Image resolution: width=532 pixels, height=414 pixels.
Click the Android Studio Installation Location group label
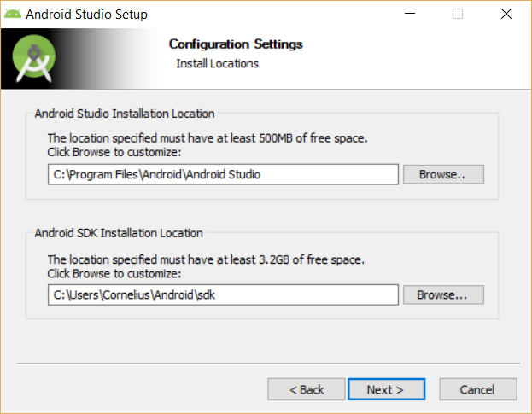(x=125, y=114)
